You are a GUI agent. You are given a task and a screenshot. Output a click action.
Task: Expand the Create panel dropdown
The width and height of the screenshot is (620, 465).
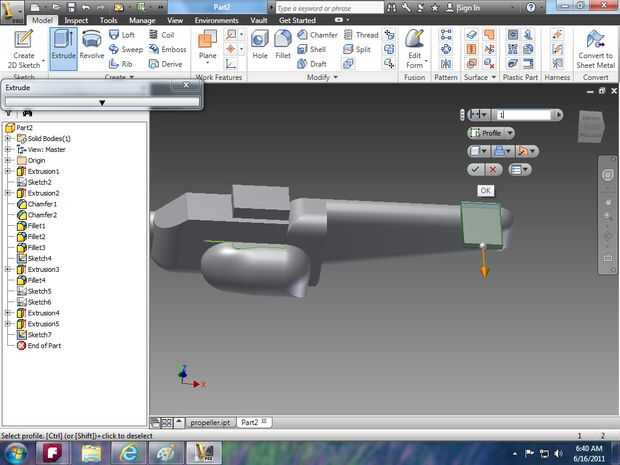[132, 77]
